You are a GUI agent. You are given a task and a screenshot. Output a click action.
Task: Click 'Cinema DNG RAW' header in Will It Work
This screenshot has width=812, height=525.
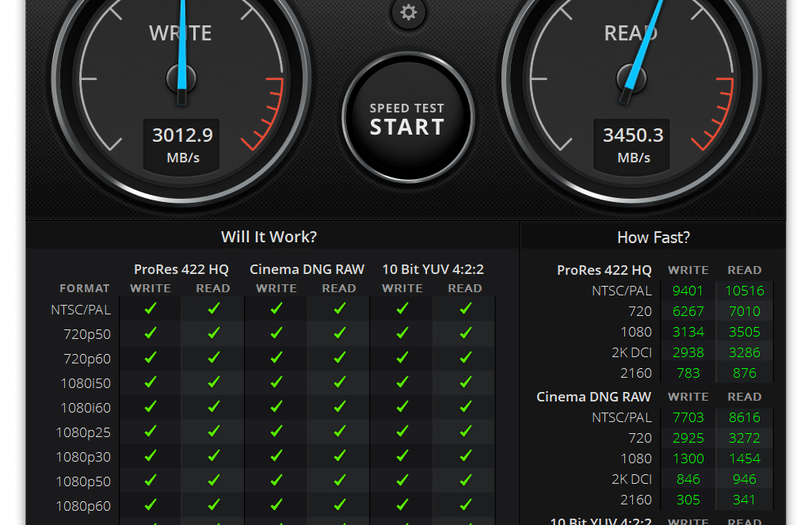coord(307,269)
